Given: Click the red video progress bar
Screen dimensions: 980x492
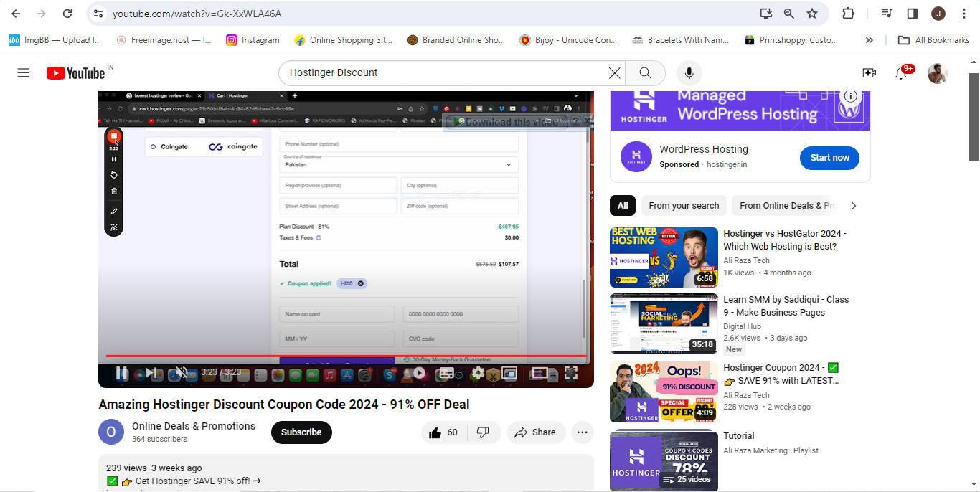Looking at the screenshot, I should (346, 356).
